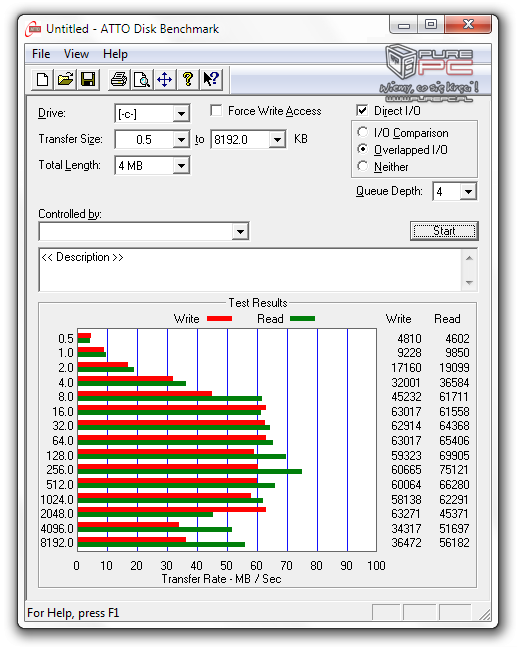This screenshot has width=519, height=648.
Task: Click the read value 45371
Action: point(454,514)
